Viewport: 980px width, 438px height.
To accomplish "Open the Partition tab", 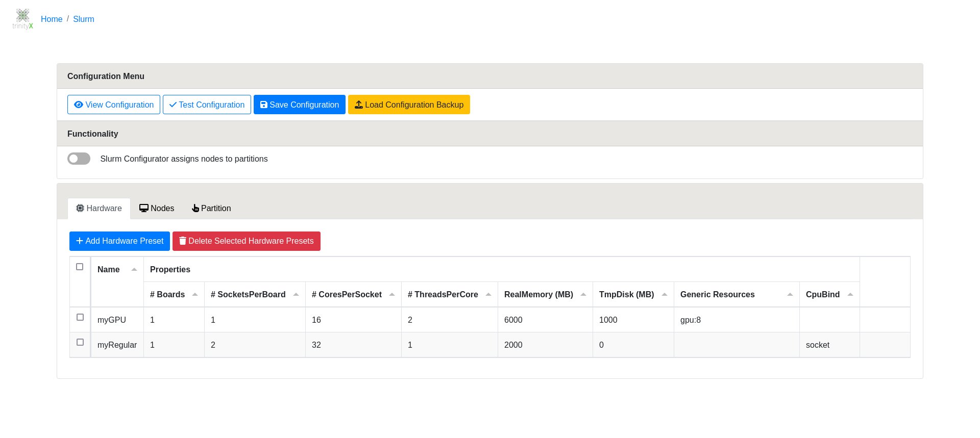I will 211,208.
